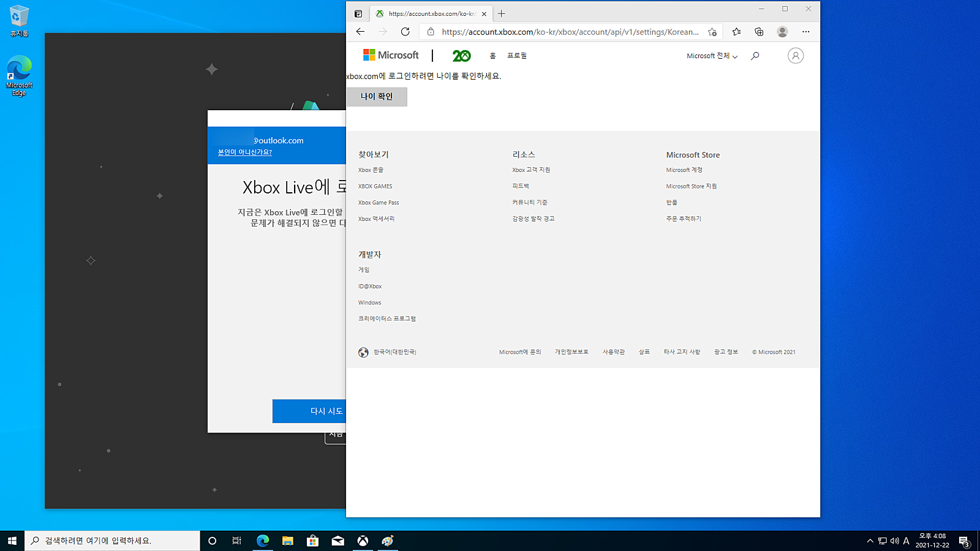
Task: Click the browser forward arrow
Action: click(383, 32)
